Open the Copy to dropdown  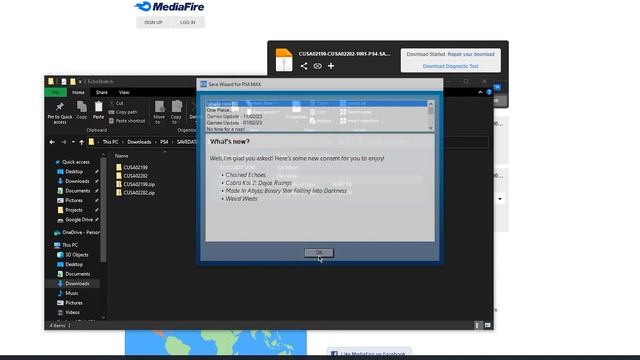pyautogui.click(x=176, y=112)
